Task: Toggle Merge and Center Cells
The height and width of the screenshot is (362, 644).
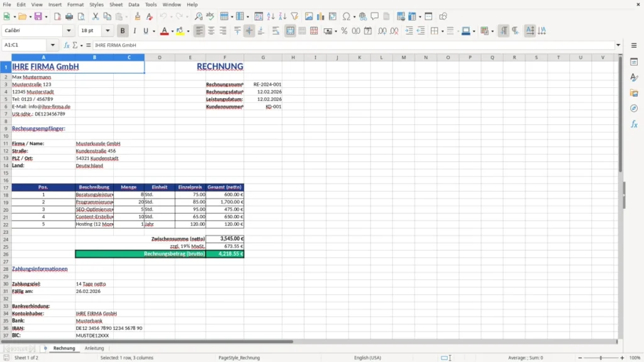Action: pos(290,31)
